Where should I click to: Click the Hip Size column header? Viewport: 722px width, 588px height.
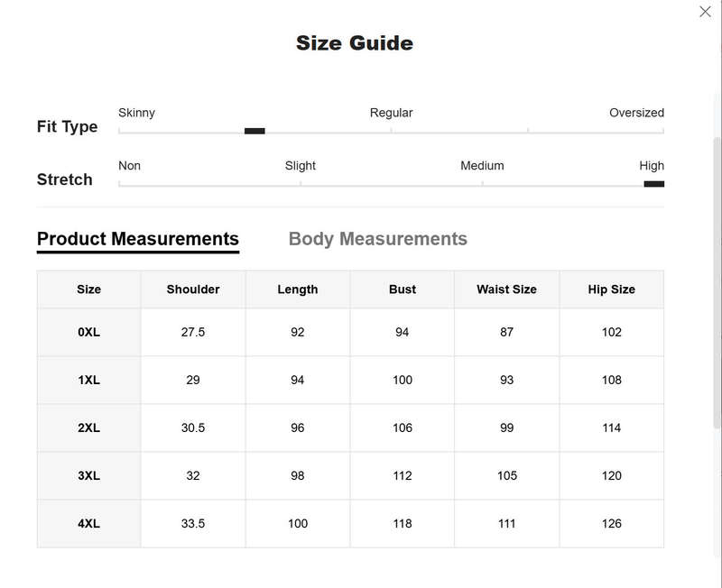pyautogui.click(x=612, y=289)
